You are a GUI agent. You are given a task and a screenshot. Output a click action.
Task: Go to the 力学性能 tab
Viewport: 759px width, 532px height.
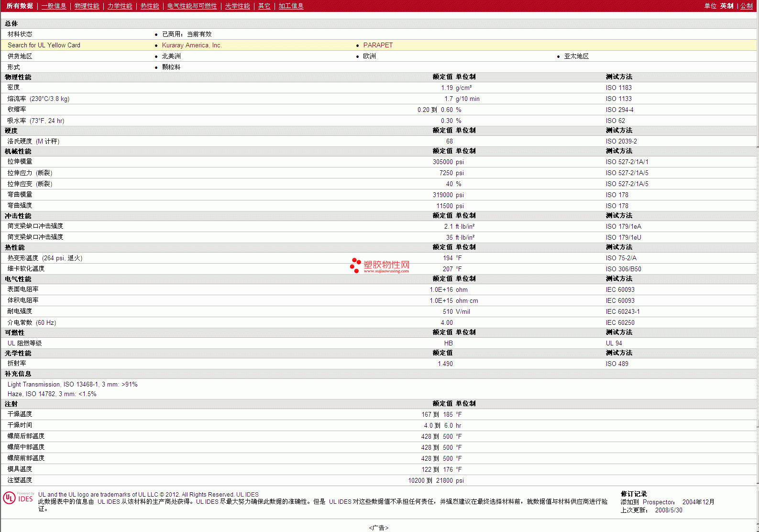pos(120,6)
